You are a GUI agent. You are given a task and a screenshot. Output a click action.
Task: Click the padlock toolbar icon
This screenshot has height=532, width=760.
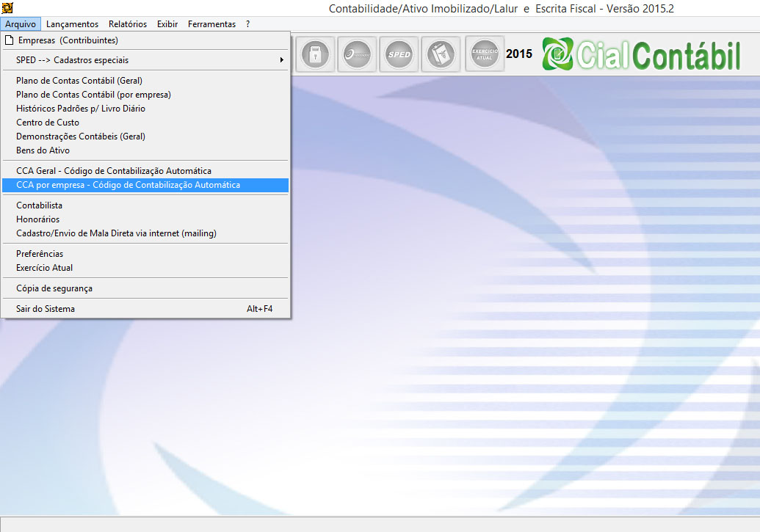[x=316, y=54]
